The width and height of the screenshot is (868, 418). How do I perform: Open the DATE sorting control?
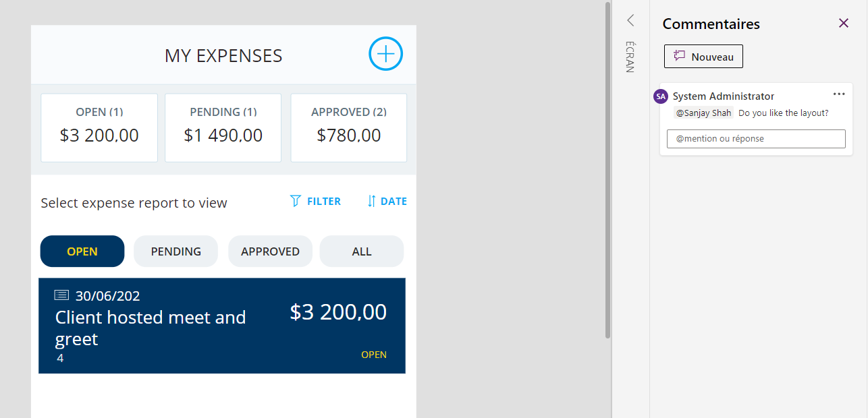[387, 200]
